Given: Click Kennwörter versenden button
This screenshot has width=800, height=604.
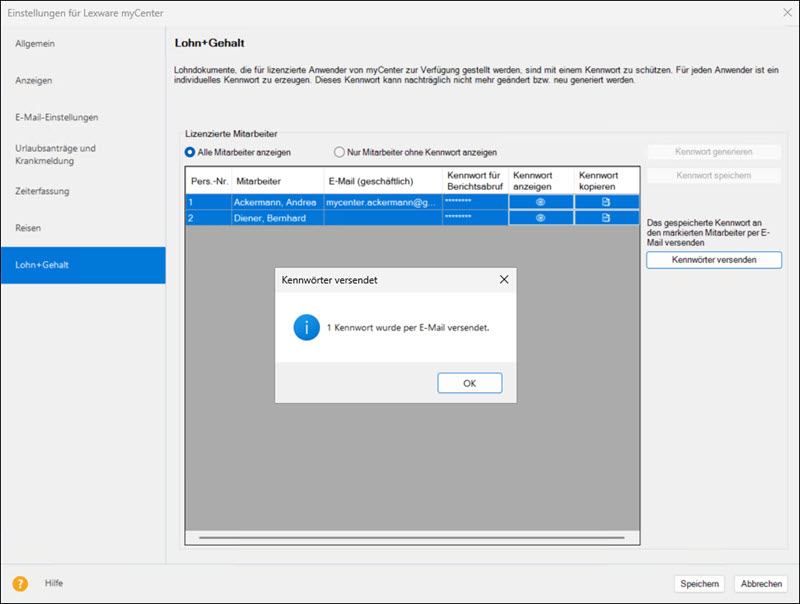Looking at the screenshot, I should point(714,260).
